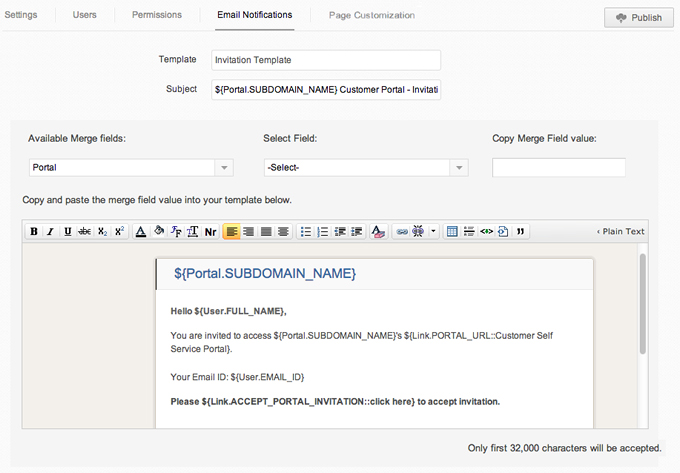Switch editor to Plain Text mode

621,231
